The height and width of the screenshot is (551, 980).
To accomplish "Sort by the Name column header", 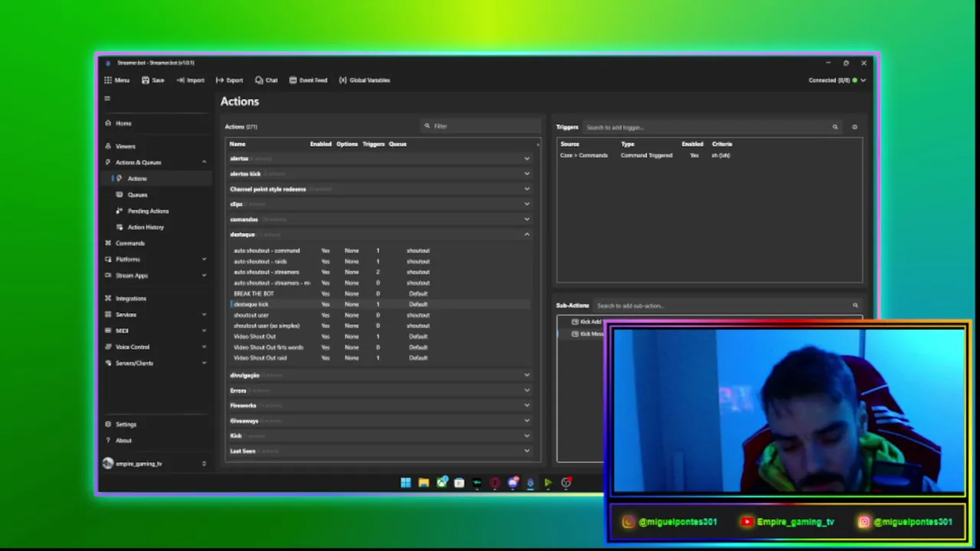I will tap(237, 144).
